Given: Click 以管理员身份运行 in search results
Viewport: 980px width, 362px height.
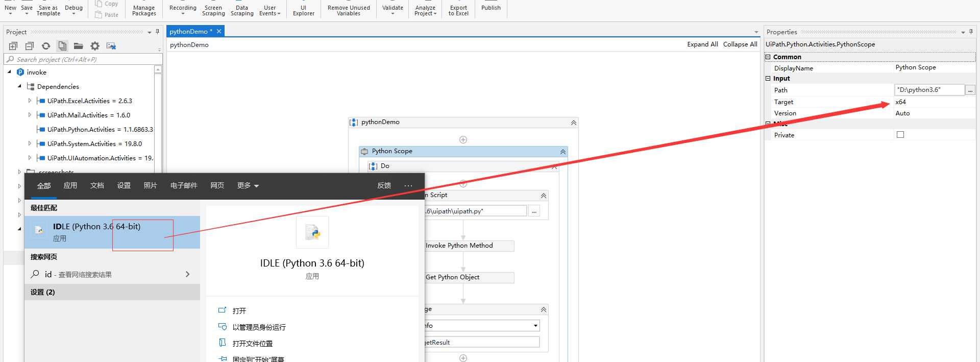Looking at the screenshot, I should (259, 327).
